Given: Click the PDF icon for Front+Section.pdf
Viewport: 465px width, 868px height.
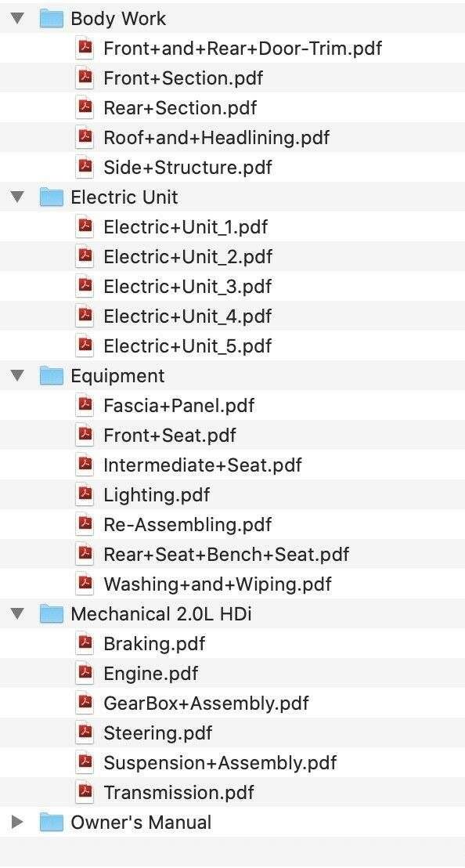Looking at the screenshot, I should pyautogui.click(x=85, y=78).
